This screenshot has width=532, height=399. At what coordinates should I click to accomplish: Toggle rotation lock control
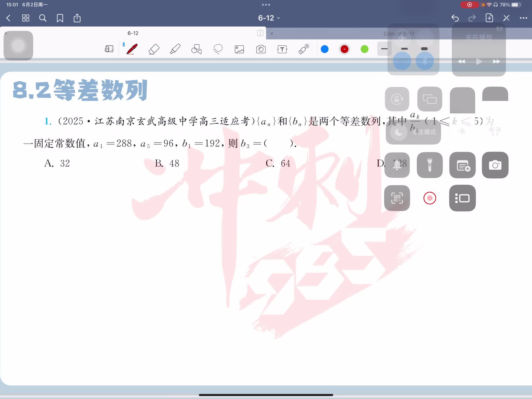click(x=397, y=99)
